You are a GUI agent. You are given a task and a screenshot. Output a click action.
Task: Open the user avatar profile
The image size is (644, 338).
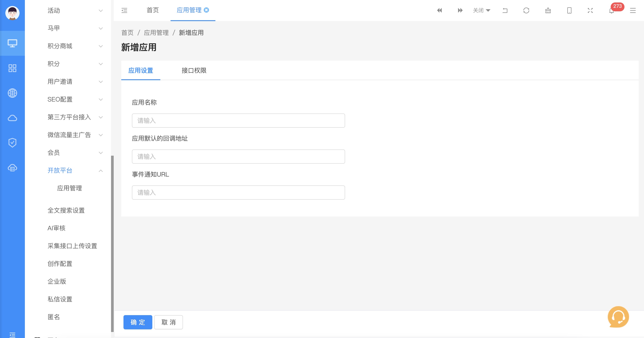(12, 13)
